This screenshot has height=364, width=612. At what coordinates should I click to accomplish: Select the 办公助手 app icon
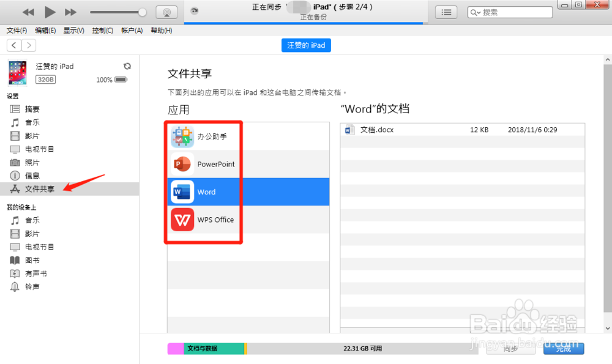click(x=182, y=136)
